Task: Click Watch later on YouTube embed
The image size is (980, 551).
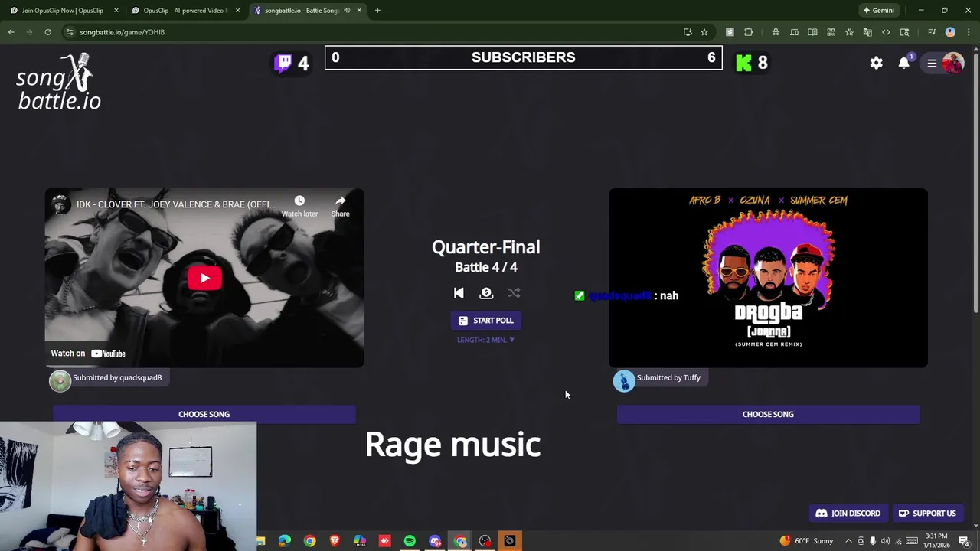Action: click(299, 206)
